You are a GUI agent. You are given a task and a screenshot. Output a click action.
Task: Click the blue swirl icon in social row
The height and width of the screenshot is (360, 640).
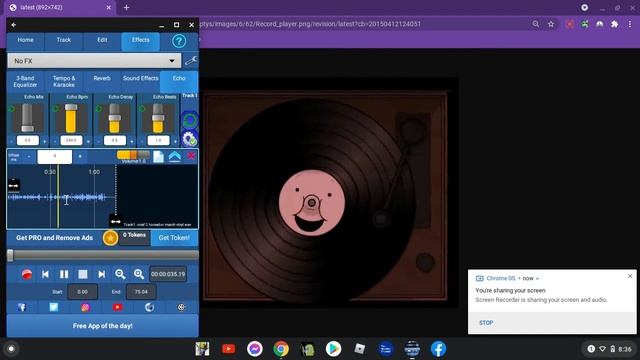(x=149, y=307)
